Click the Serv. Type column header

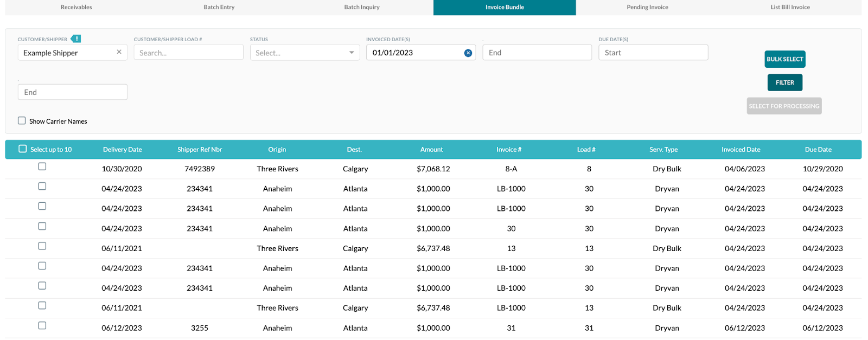(x=663, y=150)
